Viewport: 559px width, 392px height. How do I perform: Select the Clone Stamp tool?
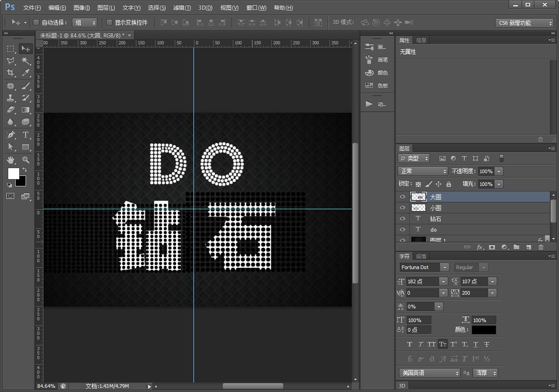[10, 97]
